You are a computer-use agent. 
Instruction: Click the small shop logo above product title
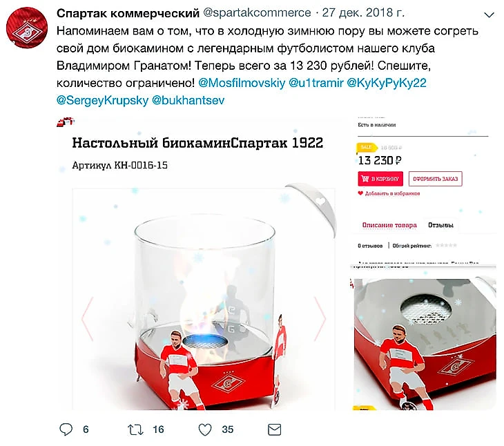coord(66,122)
